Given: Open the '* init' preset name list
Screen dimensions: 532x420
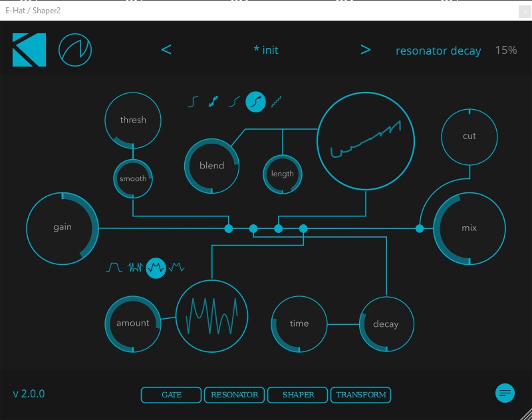Looking at the screenshot, I should pos(266,50).
